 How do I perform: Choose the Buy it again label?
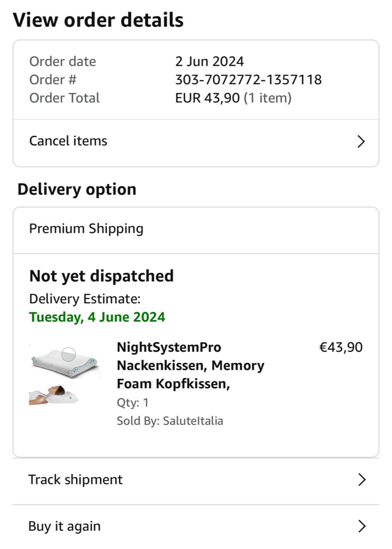(64, 526)
